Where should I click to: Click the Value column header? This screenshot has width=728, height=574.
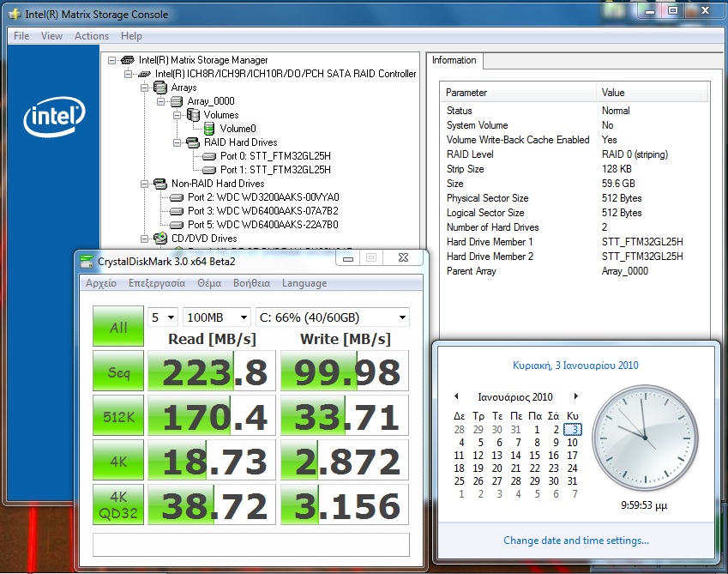coord(653,93)
